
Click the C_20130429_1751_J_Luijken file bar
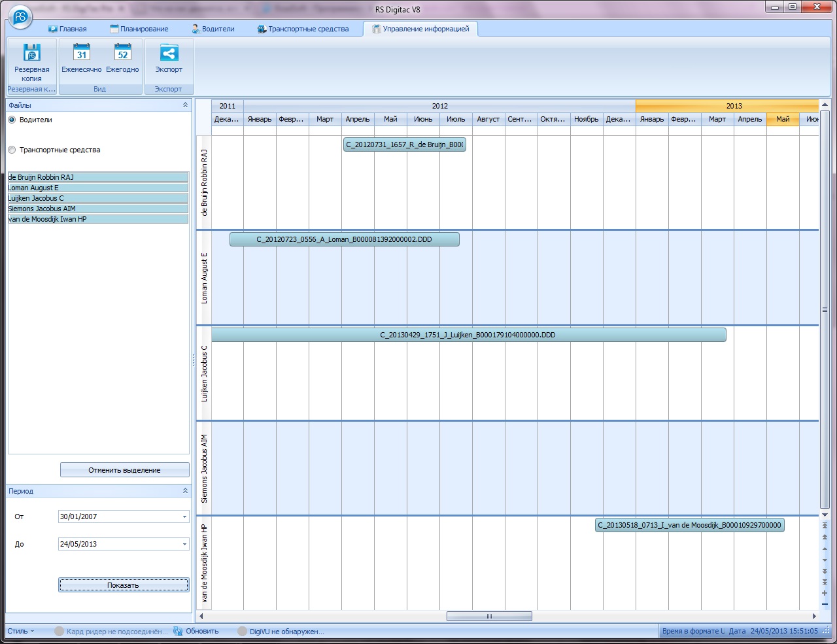point(469,335)
